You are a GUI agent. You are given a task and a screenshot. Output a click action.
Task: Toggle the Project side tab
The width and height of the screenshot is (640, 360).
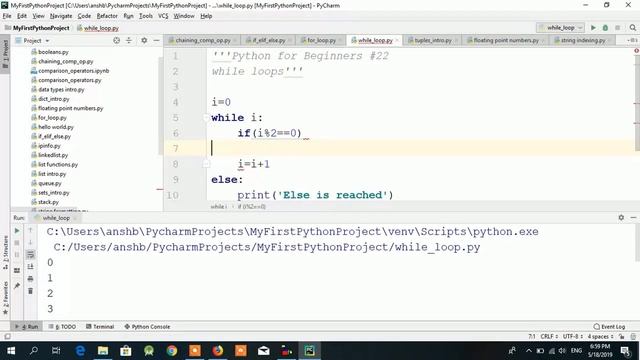point(5,53)
